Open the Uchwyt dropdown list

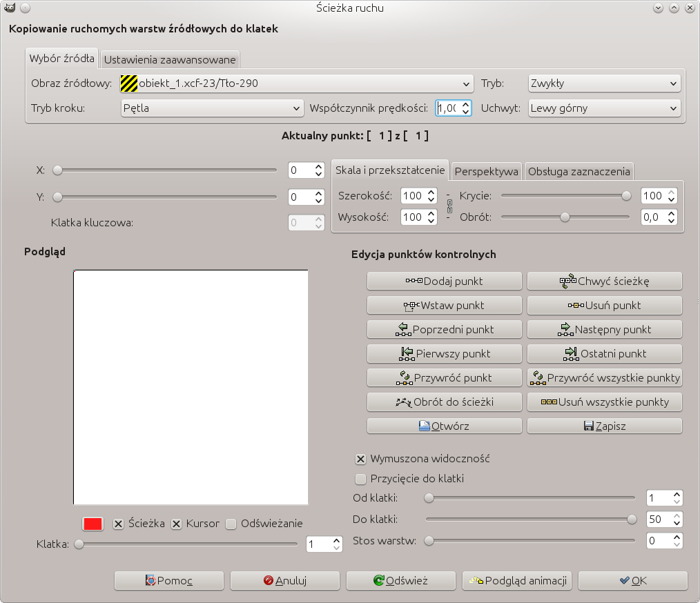click(604, 108)
